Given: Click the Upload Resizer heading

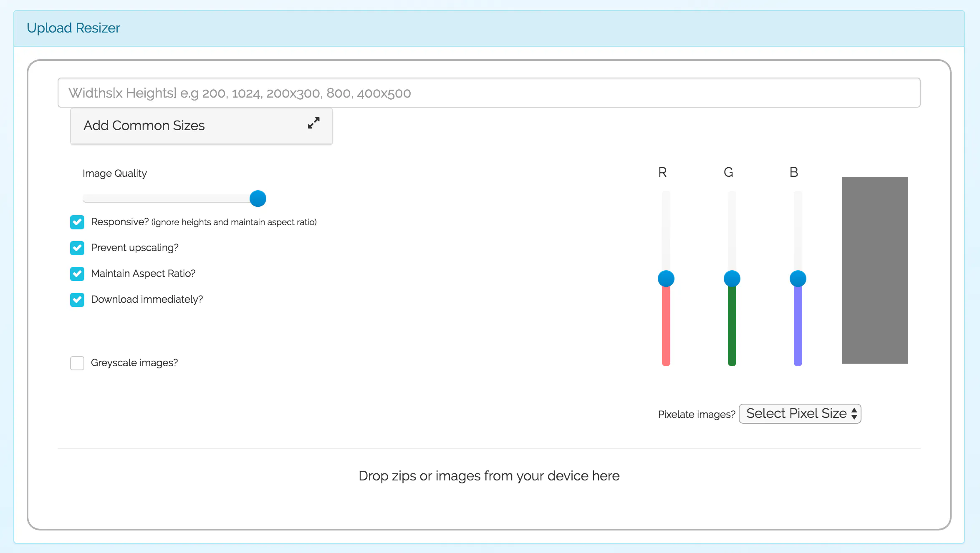Looking at the screenshot, I should click(73, 28).
